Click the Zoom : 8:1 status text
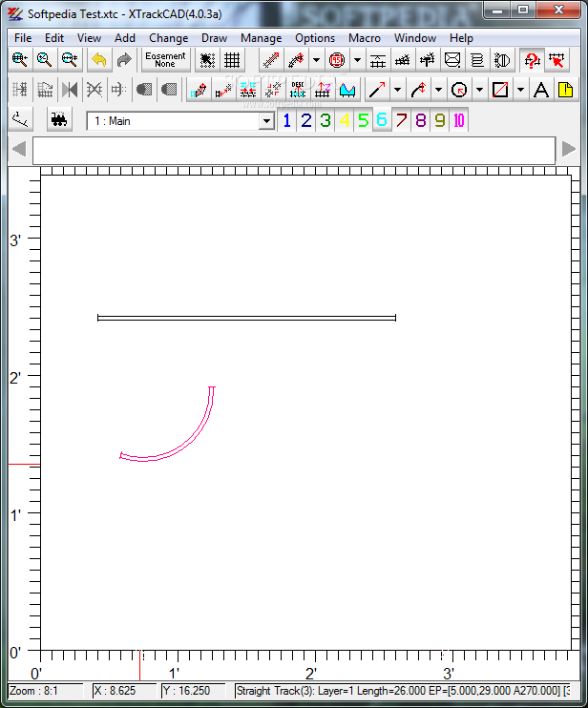588x708 pixels. tap(33, 691)
